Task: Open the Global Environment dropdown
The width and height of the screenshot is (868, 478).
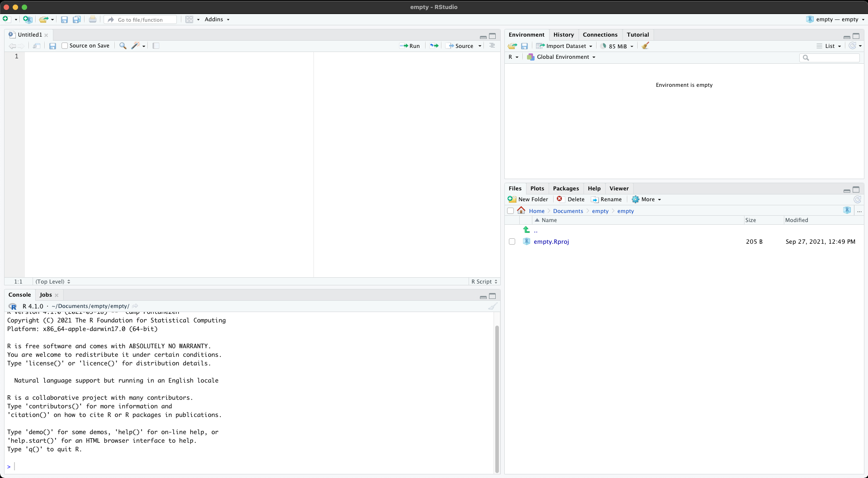Action: tap(561, 57)
